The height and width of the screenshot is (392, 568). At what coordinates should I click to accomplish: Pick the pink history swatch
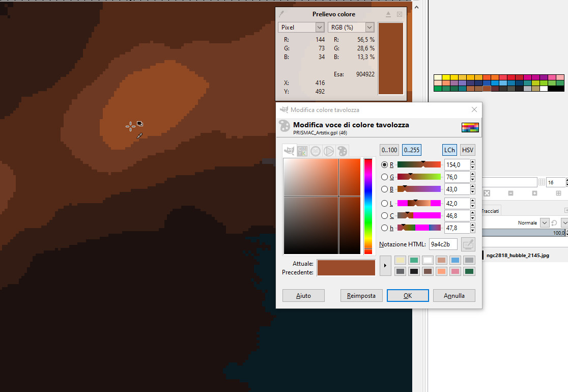coord(456,271)
